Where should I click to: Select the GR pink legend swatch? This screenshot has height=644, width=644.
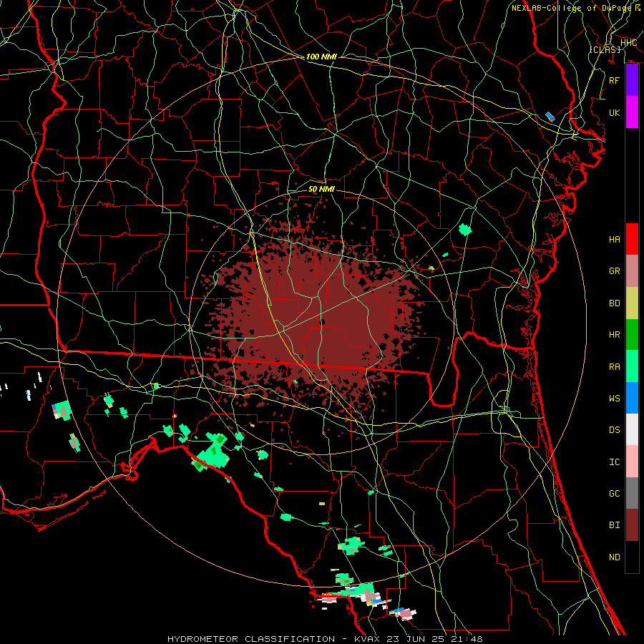click(x=632, y=270)
